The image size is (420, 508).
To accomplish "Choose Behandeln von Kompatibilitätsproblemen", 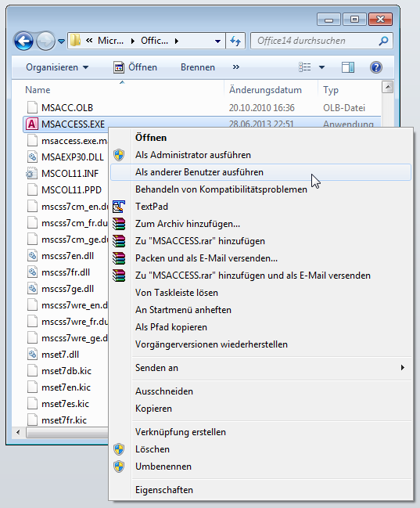I will tap(260, 189).
